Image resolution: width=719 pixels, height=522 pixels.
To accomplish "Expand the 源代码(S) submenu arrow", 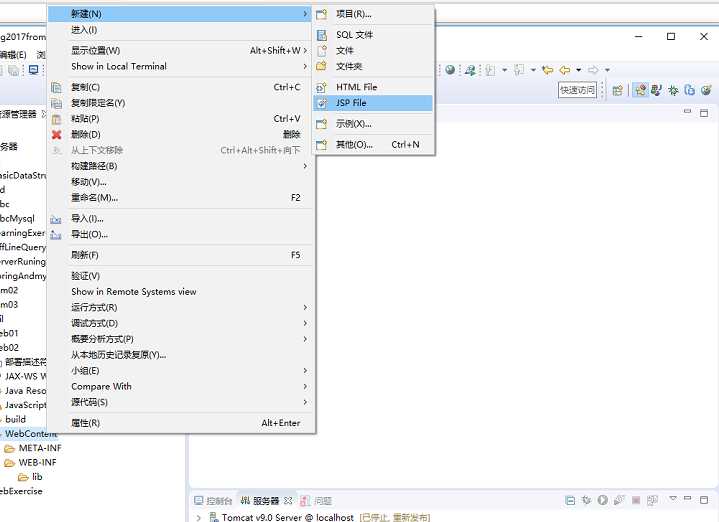I will tap(305, 402).
